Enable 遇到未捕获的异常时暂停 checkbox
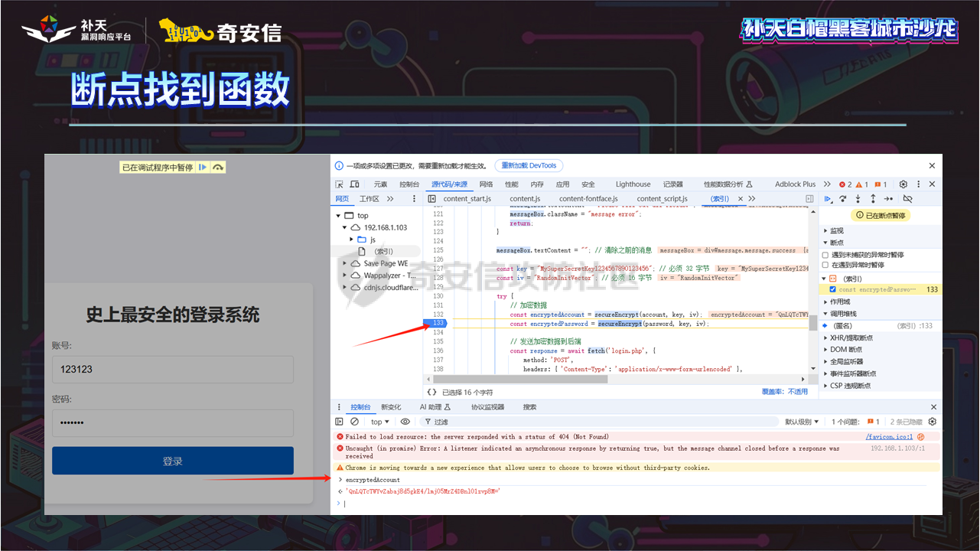This screenshot has width=980, height=551. click(825, 255)
